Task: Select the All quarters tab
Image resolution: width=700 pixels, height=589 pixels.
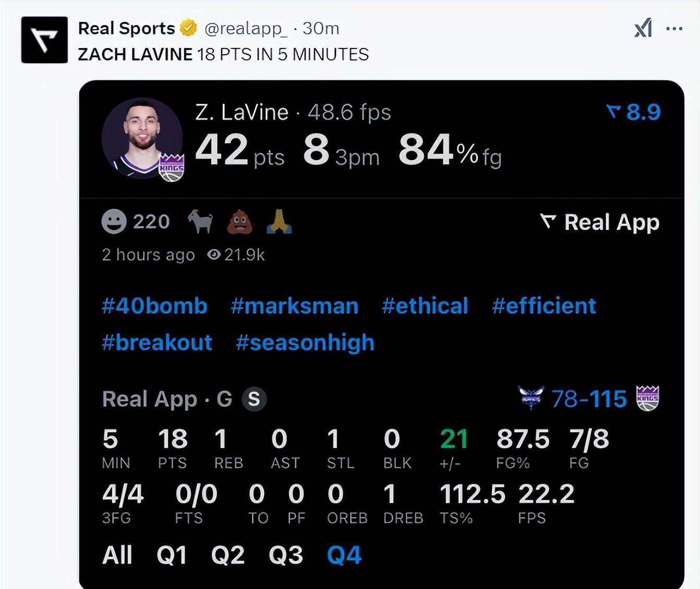Action: pyautogui.click(x=117, y=555)
